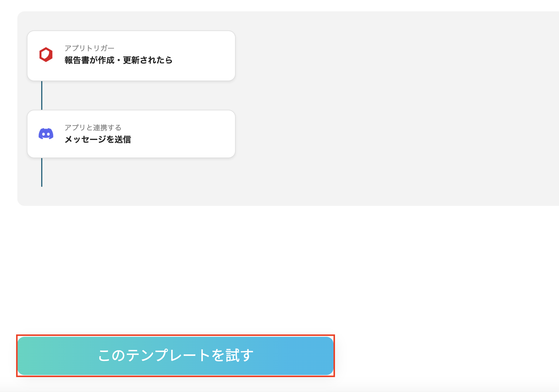This screenshot has width=559, height=392.
Task: Click the vertical connector line between steps
Action: tap(41, 95)
